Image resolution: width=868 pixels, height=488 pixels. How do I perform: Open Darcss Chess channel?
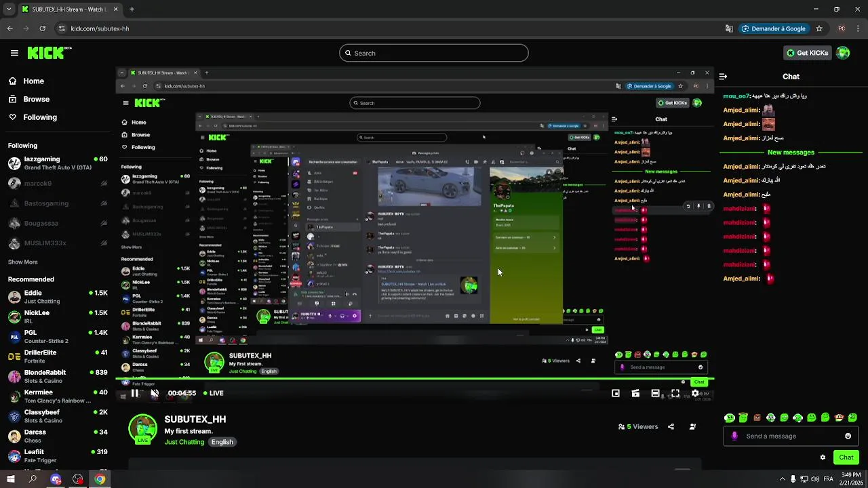click(58, 436)
